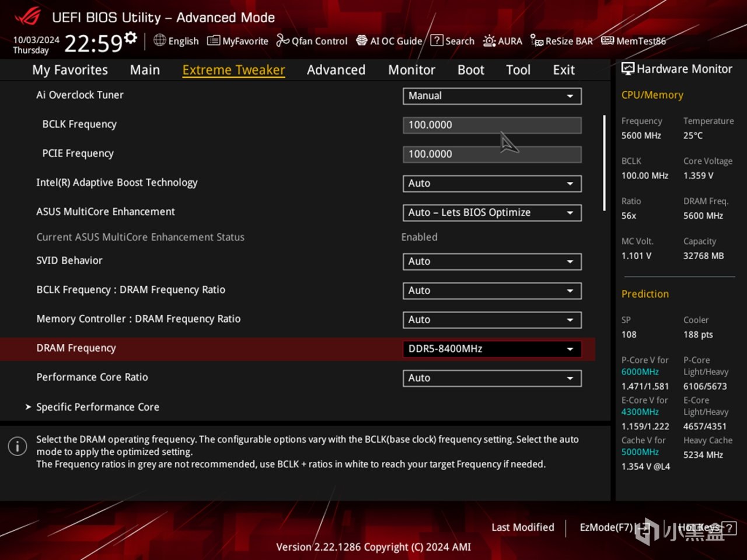Open Ai Overclock Tuner dropdown set to Manual
Image resolution: width=747 pixels, height=560 pixels.
coord(492,96)
